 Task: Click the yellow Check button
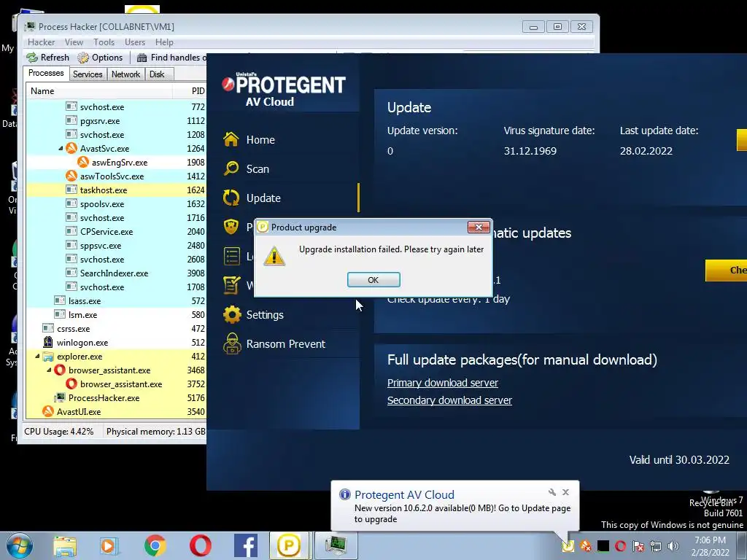(726, 271)
